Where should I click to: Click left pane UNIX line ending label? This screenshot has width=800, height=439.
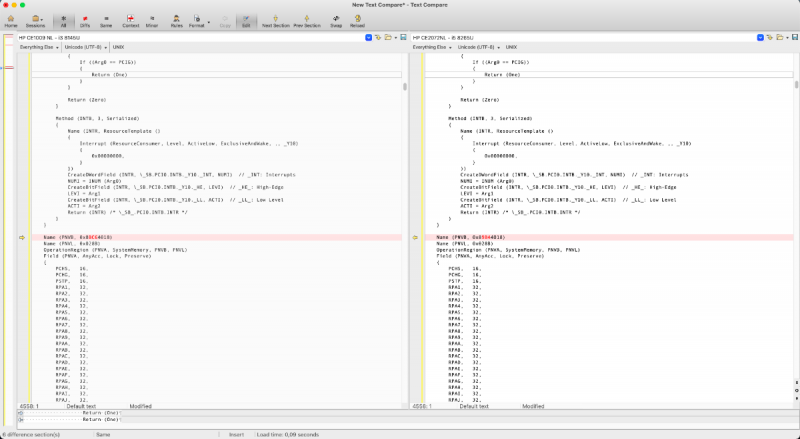pos(118,47)
